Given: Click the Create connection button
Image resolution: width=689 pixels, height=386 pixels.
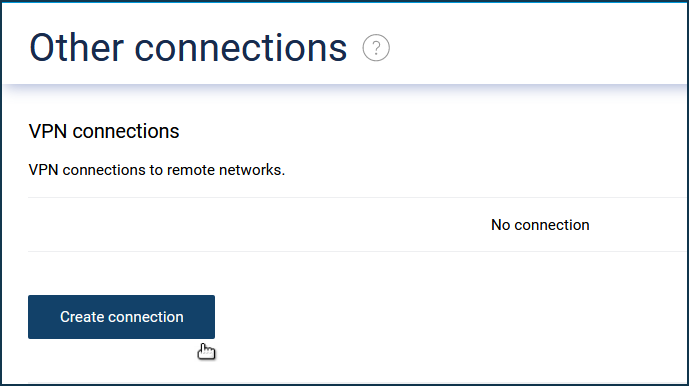Looking at the screenshot, I should pyautogui.click(x=121, y=317).
